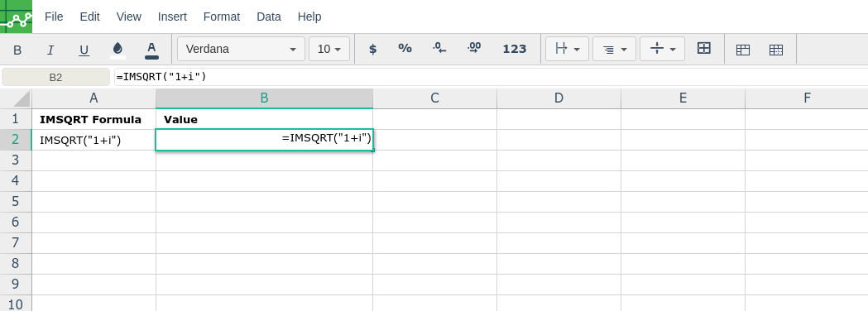Select column C header
This screenshot has width=868, height=311.
(x=434, y=98)
